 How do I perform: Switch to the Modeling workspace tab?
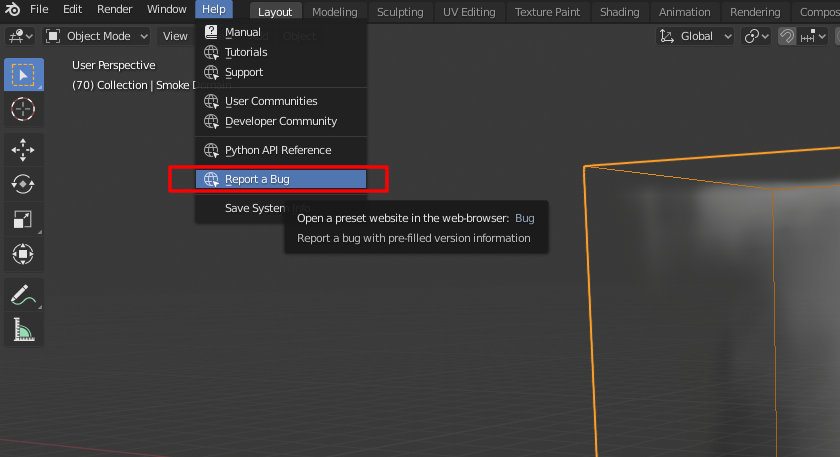(334, 12)
